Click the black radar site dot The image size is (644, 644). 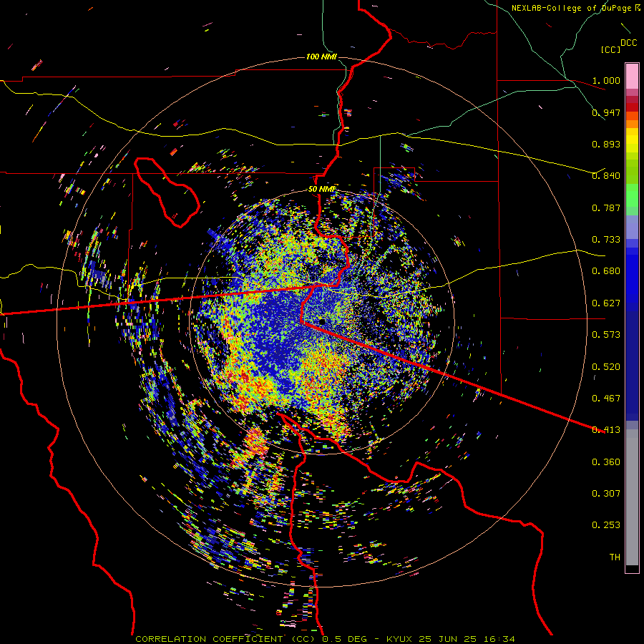click(322, 321)
